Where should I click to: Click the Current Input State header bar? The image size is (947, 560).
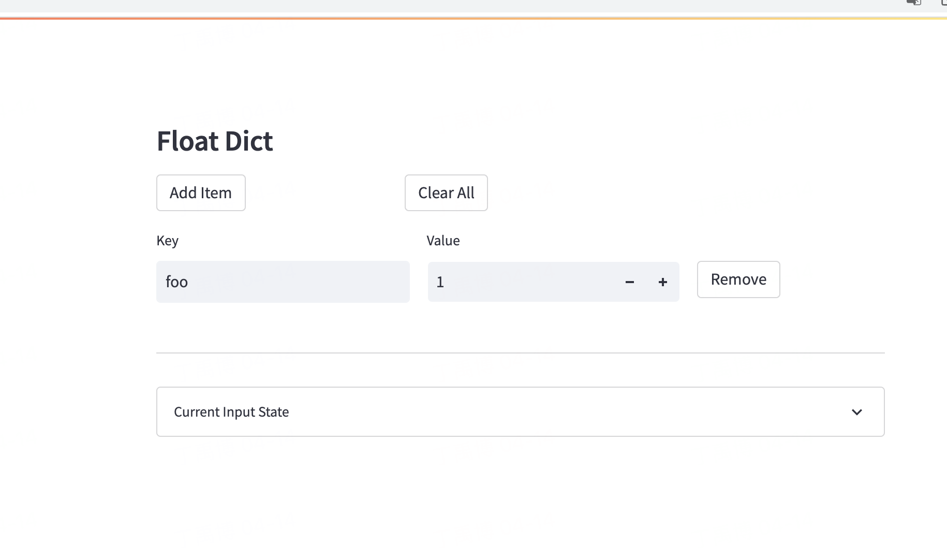pyautogui.click(x=520, y=412)
